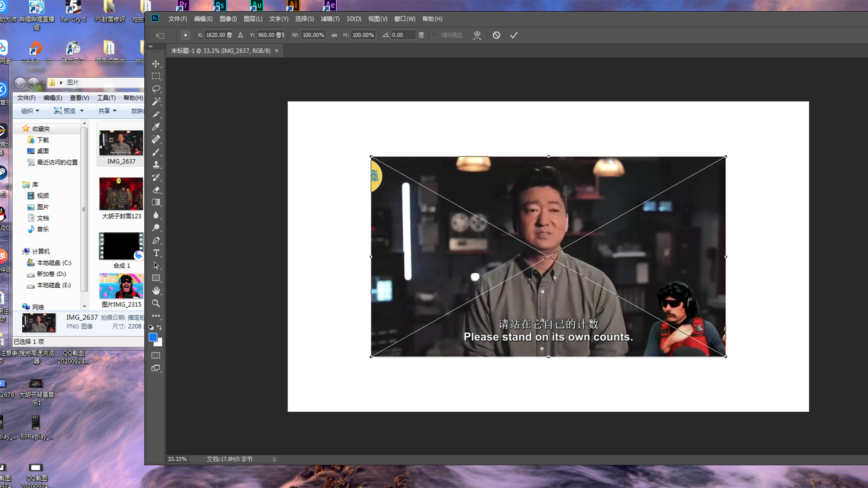Change screen mode icon at toolbar bottom
The image size is (868, 488).
coord(156,368)
